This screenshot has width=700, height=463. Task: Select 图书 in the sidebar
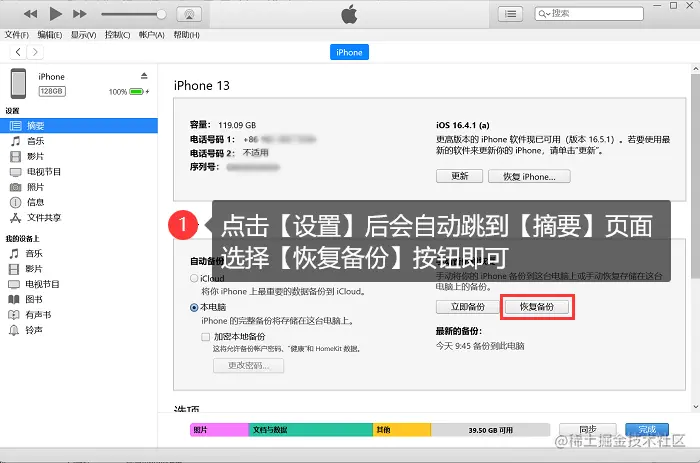[79, 299]
